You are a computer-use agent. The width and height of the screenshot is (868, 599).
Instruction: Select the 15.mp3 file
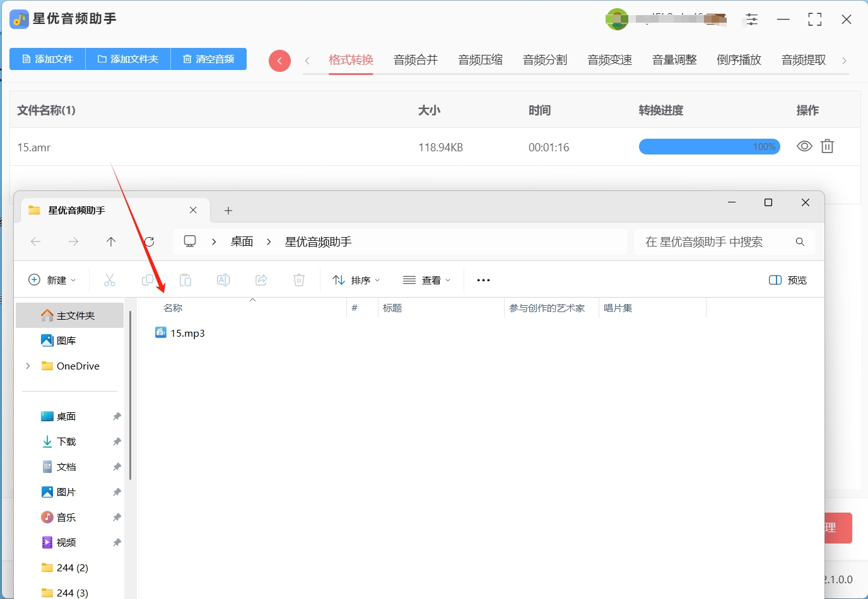[x=180, y=333]
